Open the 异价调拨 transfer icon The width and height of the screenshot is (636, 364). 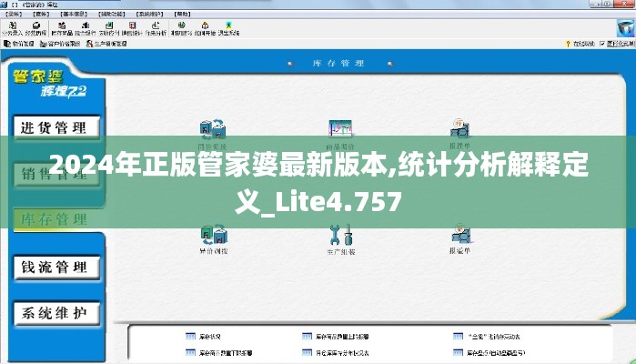(x=213, y=236)
